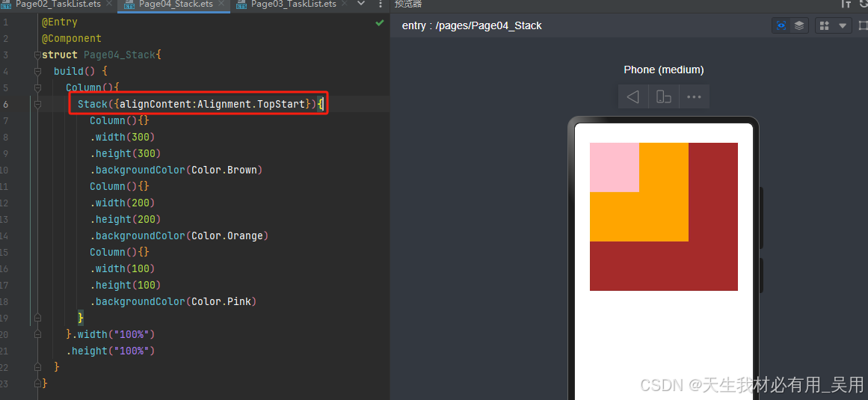Open the multi-device profile grid icon

click(x=825, y=25)
